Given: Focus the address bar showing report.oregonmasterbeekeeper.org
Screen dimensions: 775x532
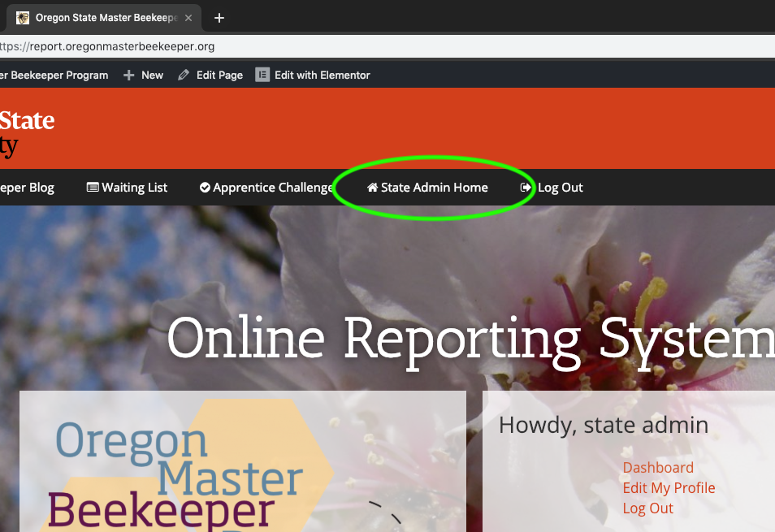Looking at the screenshot, I should [x=387, y=46].
